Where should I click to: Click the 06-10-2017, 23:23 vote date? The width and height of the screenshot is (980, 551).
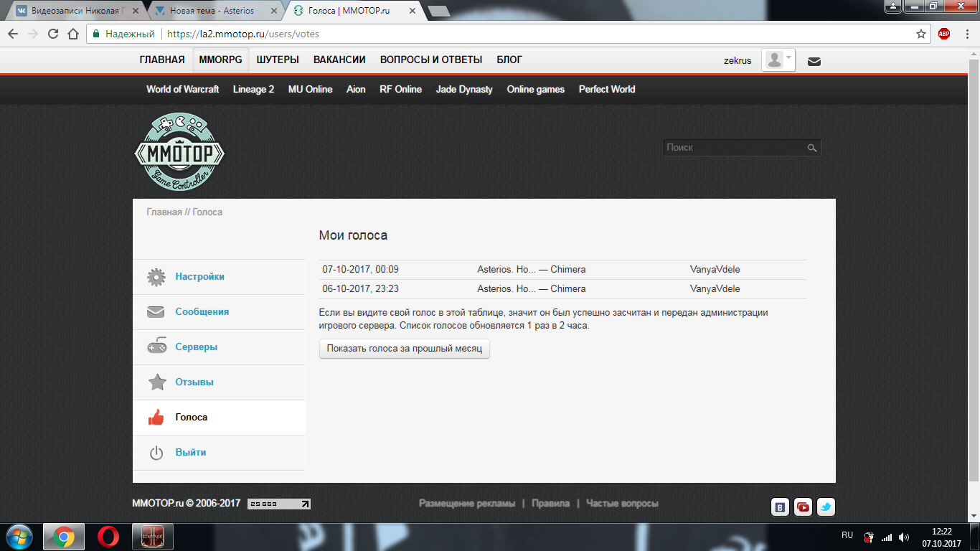pos(361,289)
